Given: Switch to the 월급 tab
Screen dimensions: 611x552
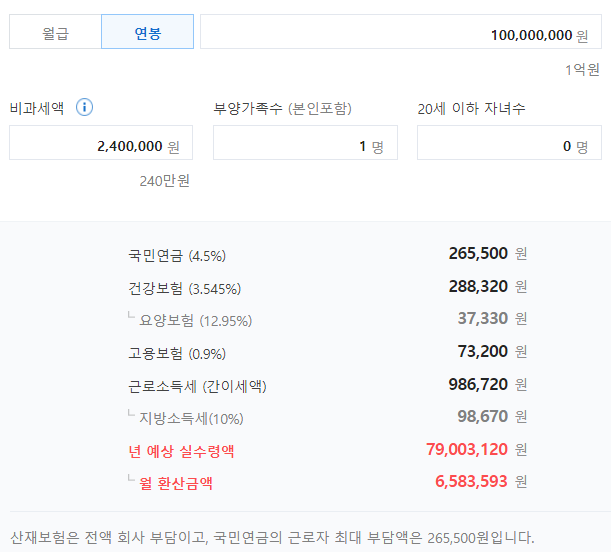Looking at the screenshot, I should (55, 32).
